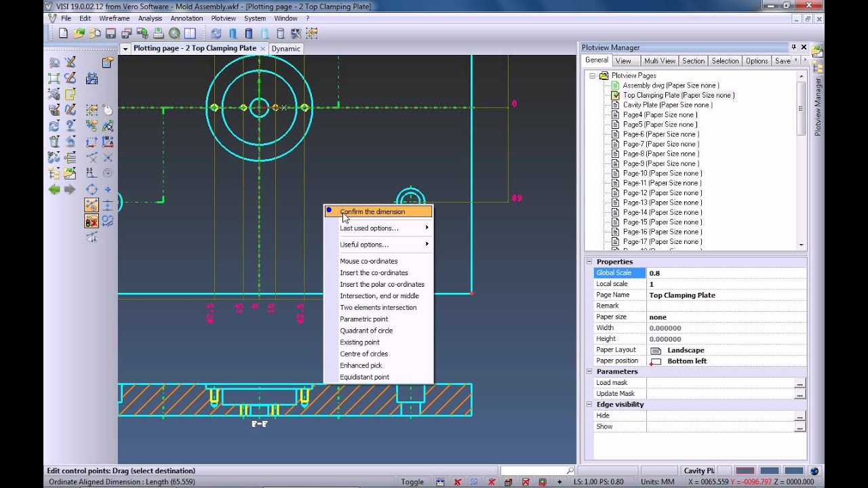
Task: Choose Quadrant of circle from context menu
Action: tap(366, 331)
